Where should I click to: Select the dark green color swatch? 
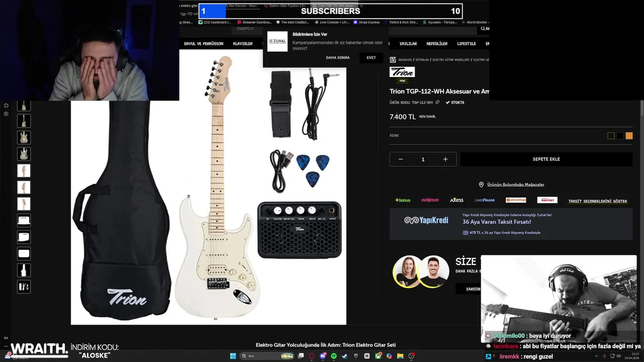point(611,136)
